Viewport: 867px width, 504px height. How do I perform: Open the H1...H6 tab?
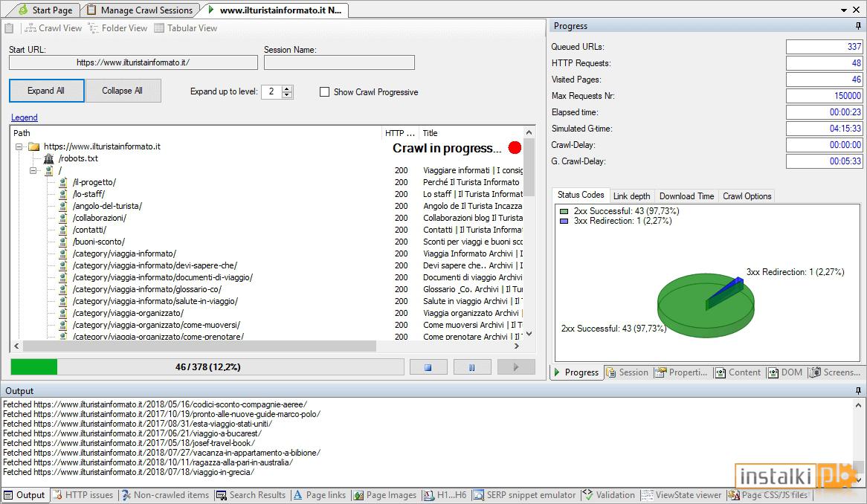445,495
